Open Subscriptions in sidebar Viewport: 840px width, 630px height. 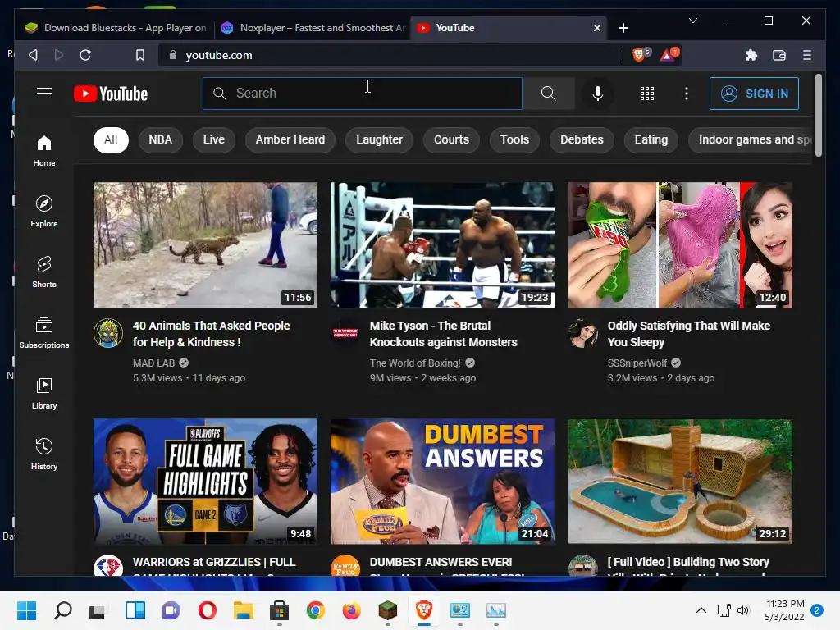44,332
